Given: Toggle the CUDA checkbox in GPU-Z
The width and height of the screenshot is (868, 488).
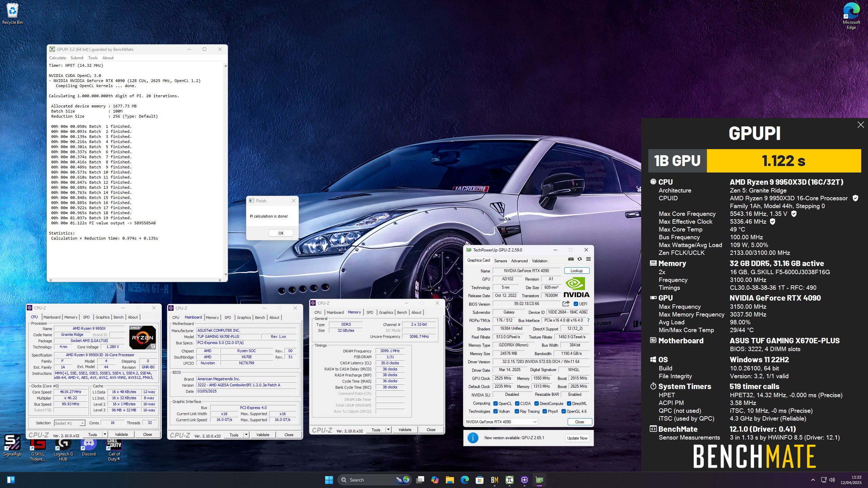Looking at the screenshot, I should click(x=517, y=404).
